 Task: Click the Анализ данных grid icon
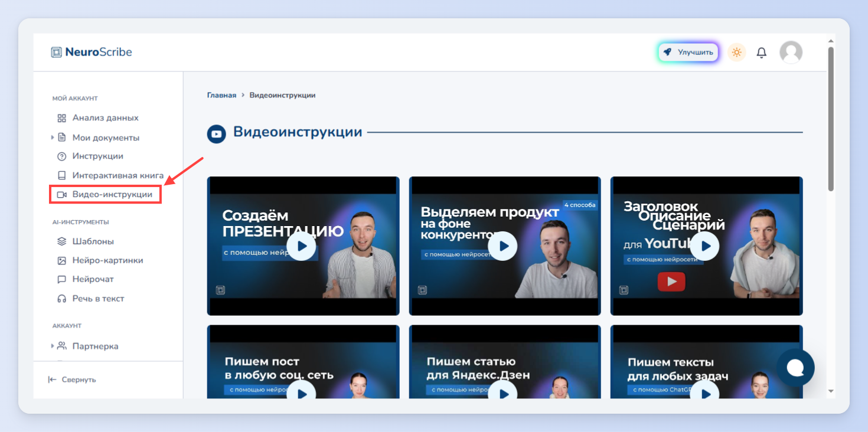tap(61, 118)
